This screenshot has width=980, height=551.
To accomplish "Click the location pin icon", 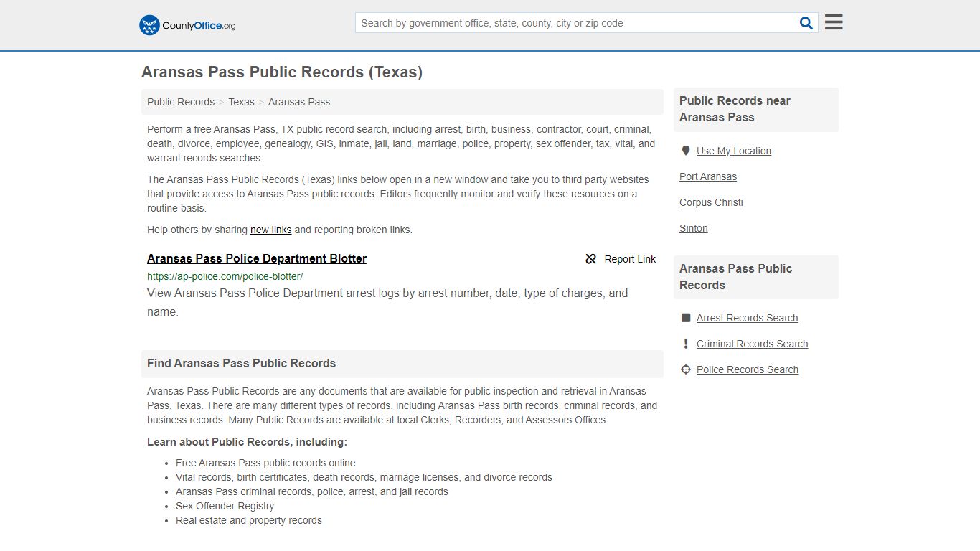I will click(685, 151).
